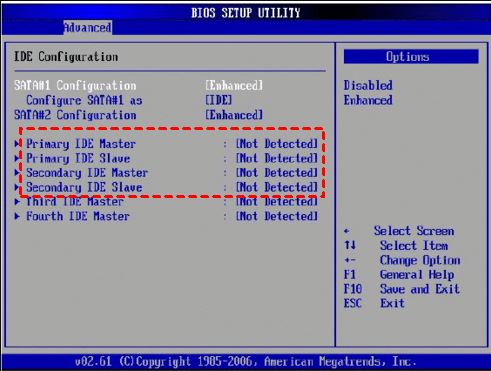Select SATA#1 Configuration Enhanced value
491x371 pixels.
click(x=234, y=86)
